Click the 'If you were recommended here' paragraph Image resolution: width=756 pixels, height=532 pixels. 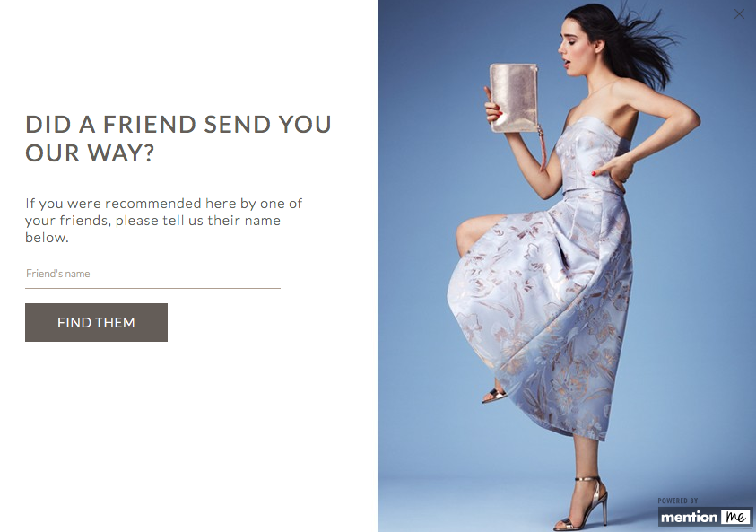point(164,221)
